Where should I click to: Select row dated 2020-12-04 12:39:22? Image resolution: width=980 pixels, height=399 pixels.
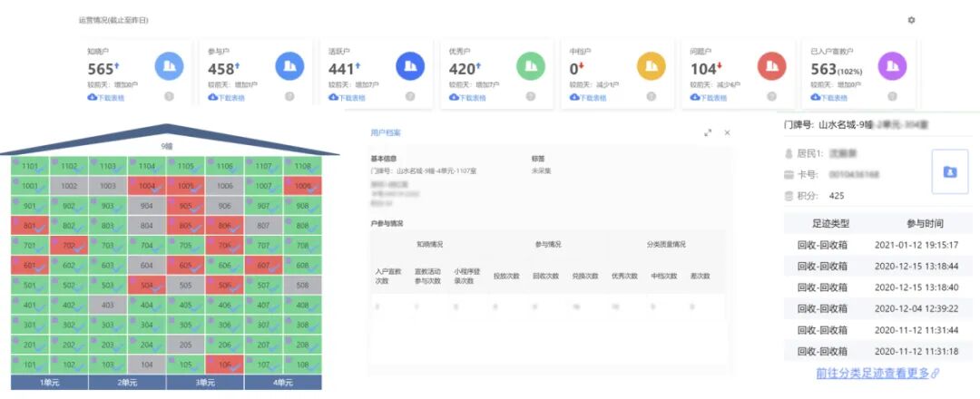click(x=878, y=308)
